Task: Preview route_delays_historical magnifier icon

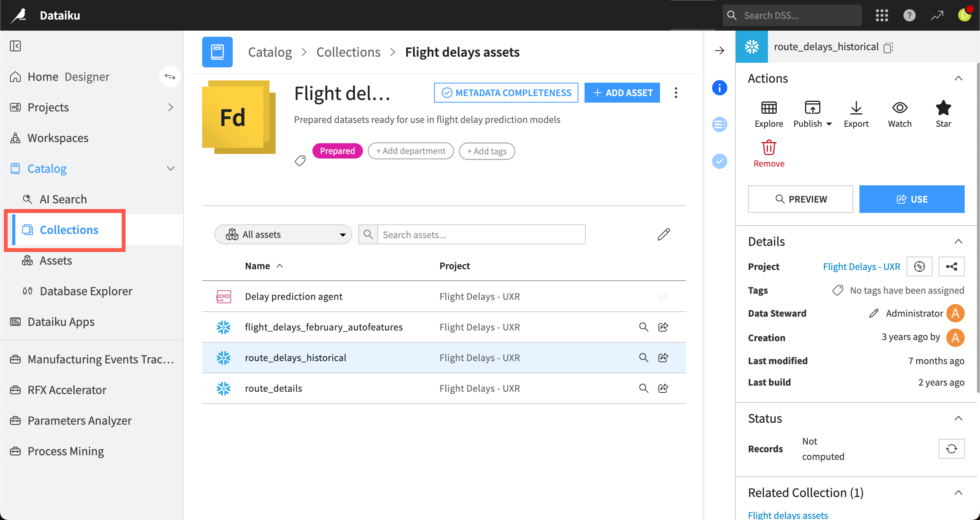Action: click(x=644, y=358)
